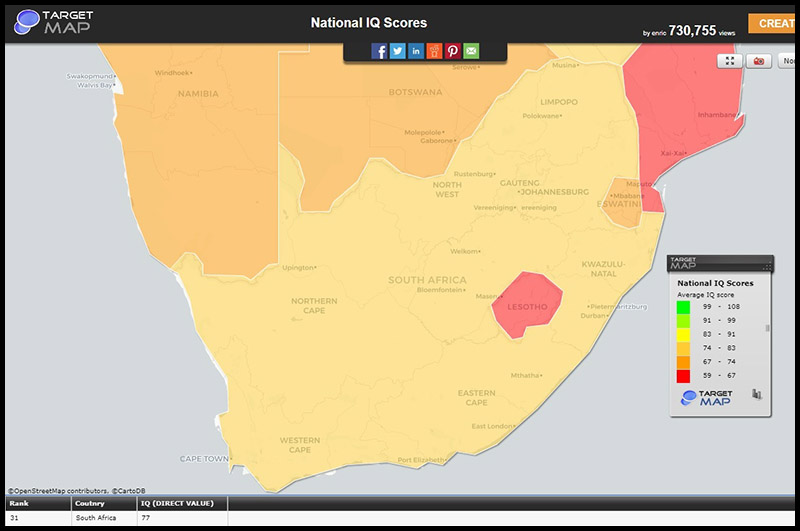
Task: Share map on Facebook
Action: (380, 51)
